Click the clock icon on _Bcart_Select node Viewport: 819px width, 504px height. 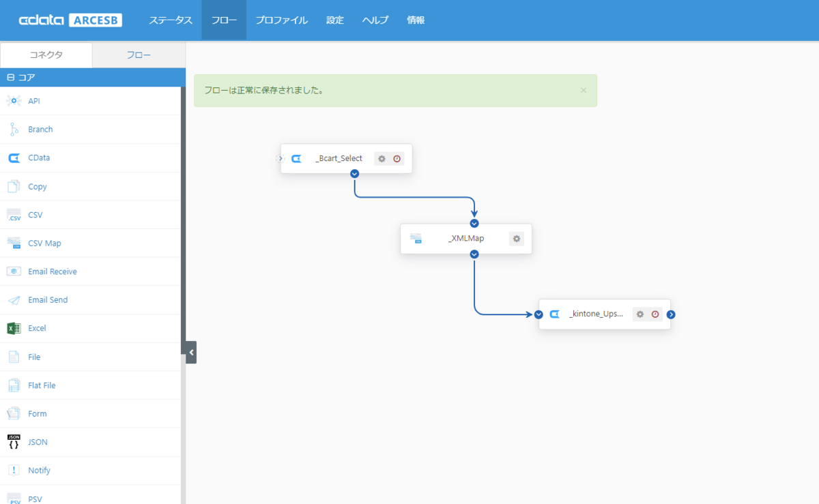pos(397,159)
